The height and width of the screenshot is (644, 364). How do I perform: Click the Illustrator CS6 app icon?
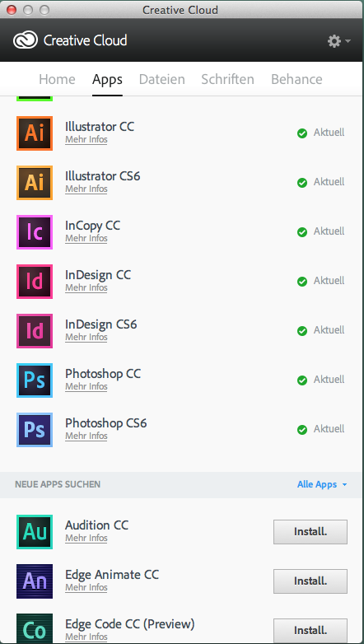(35, 182)
